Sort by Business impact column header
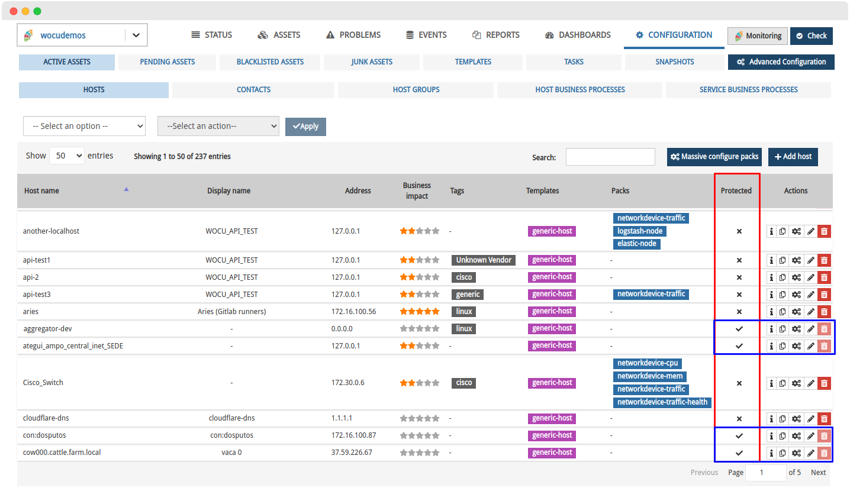This screenshot has width=850, height=504. (x=417, y=190)
